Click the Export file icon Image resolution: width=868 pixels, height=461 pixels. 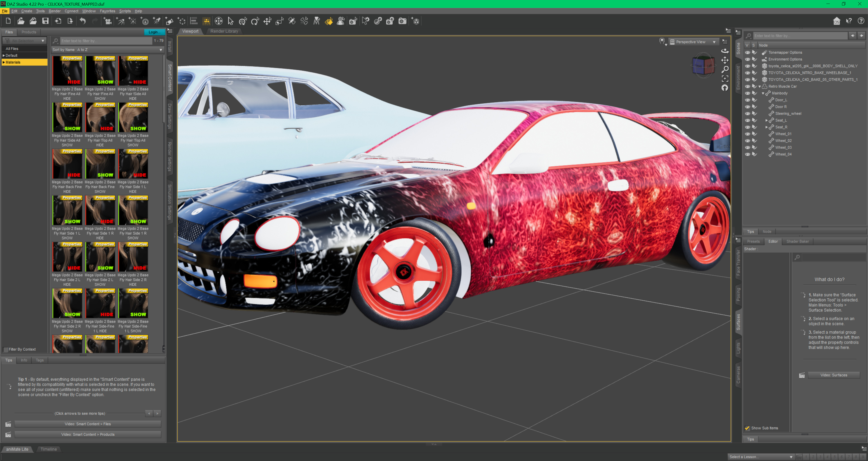tap(70, 21)
